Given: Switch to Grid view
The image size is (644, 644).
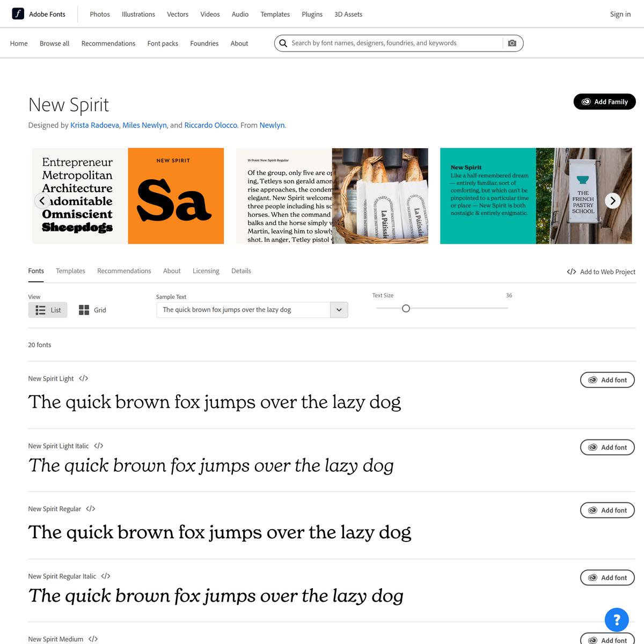Looking at the screenshot, I should coord(92,310).
